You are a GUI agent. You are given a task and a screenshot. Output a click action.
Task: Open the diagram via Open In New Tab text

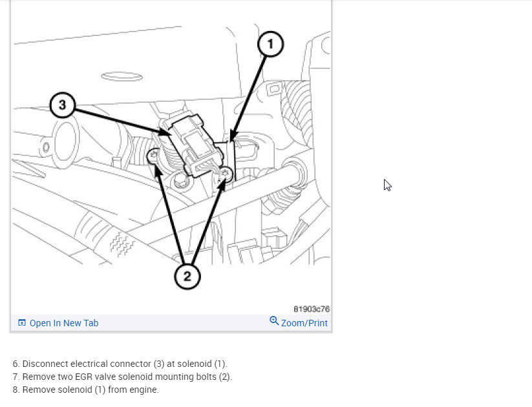pos(64,323)
